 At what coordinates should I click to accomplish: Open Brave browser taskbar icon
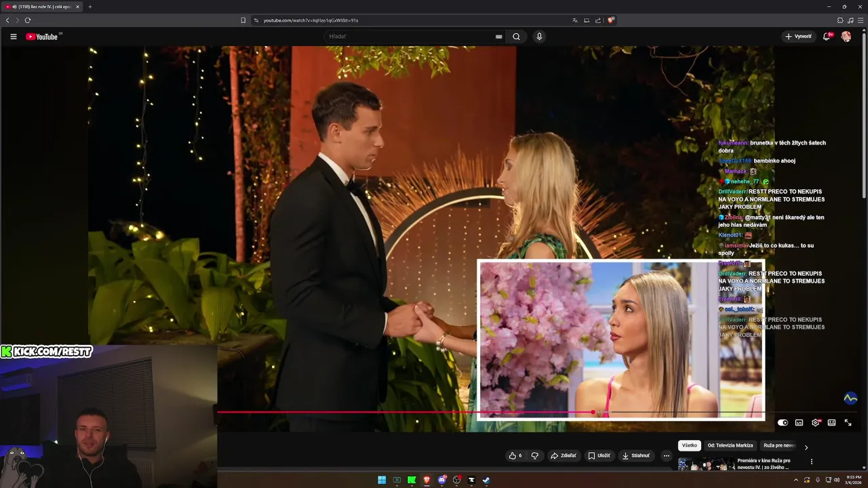(427, 480)
